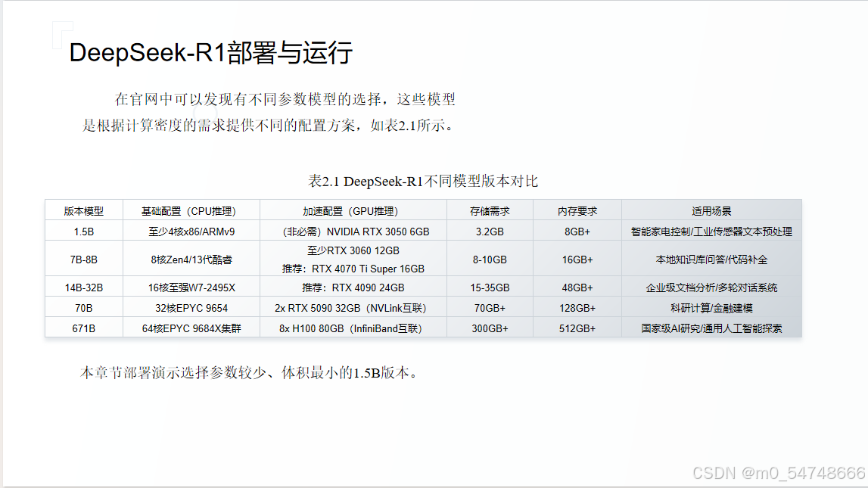Image resolution: width=868 pixels, height=488 pixels.
Task: Click the 128GB+ memory cell
Action: [x=577, y=308]
